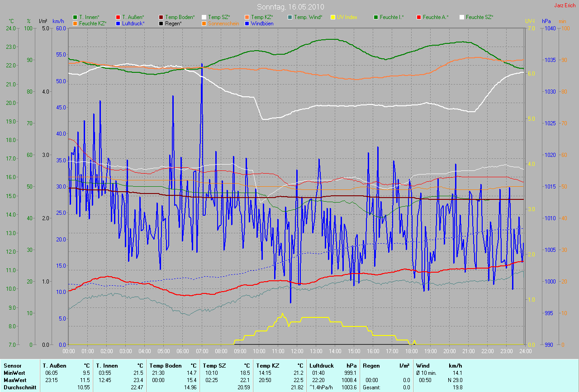The width and height of the screenshot is (579, 392).
Task: Click the l/m² axis unit label
Action: click(x=43, y=21)
